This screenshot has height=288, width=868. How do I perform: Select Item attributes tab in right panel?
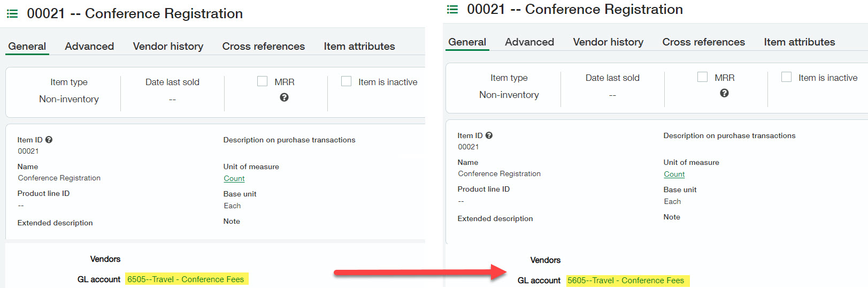(799, 42)
